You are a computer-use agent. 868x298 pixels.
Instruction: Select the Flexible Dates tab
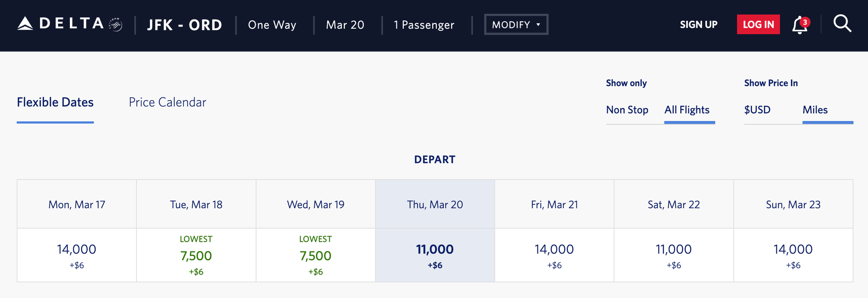click(55, 102)
